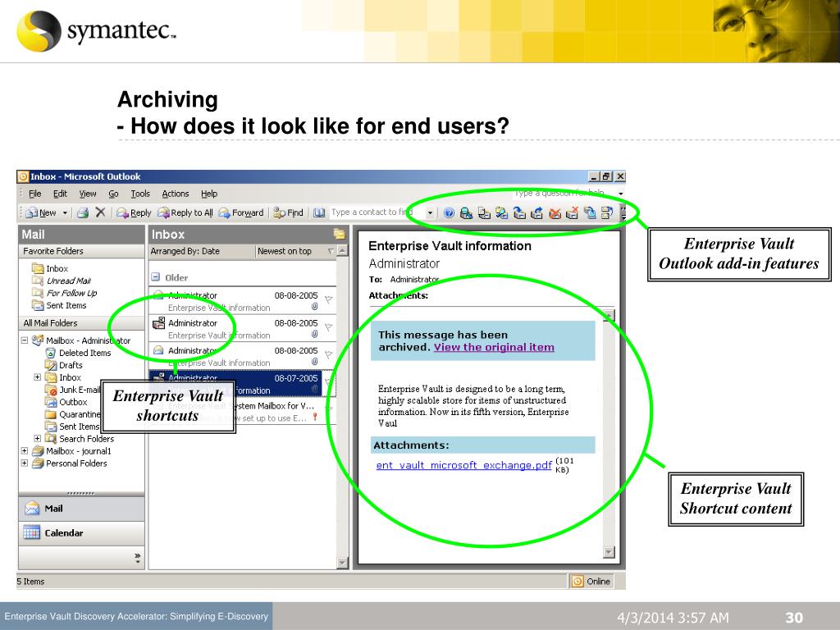Switch to the Mail navigation pane

[81, 509]
